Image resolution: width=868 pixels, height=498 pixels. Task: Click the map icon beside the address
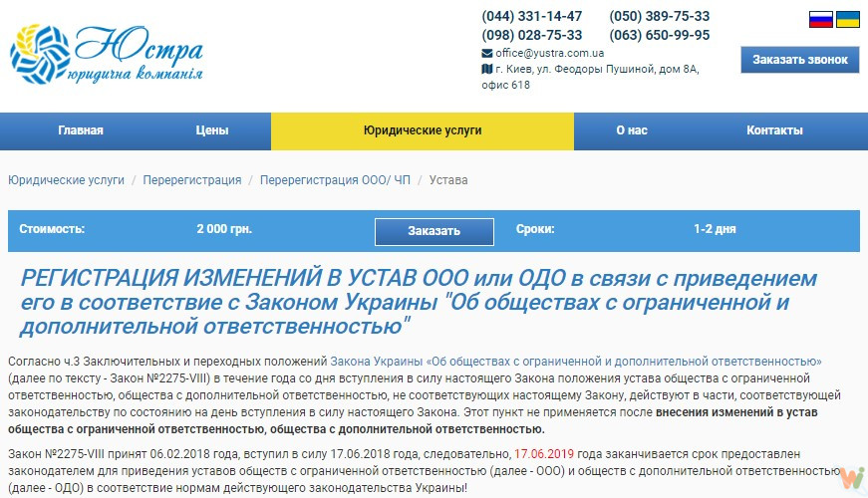[486, 69]
